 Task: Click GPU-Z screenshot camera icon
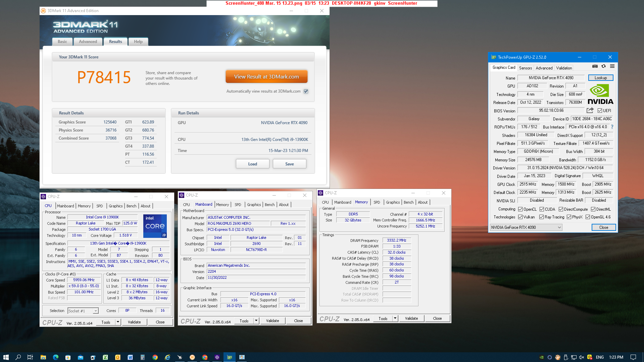pos(595,66)
